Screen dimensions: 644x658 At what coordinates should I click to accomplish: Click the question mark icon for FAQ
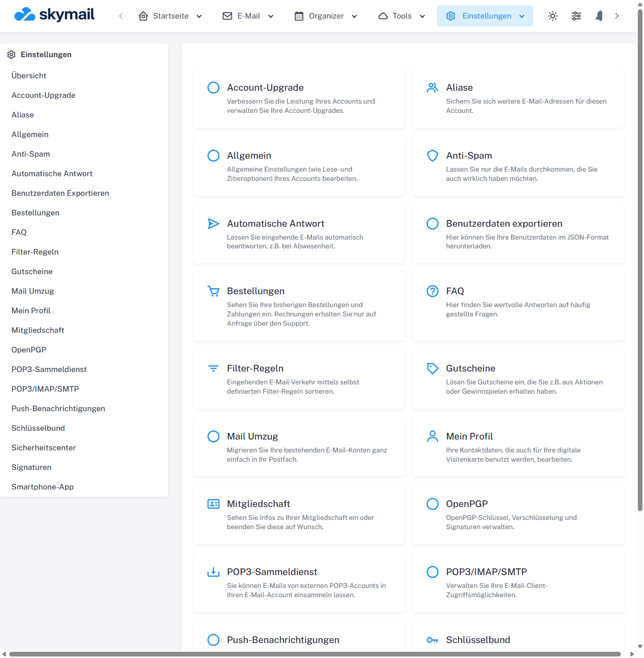coord(433,291)
